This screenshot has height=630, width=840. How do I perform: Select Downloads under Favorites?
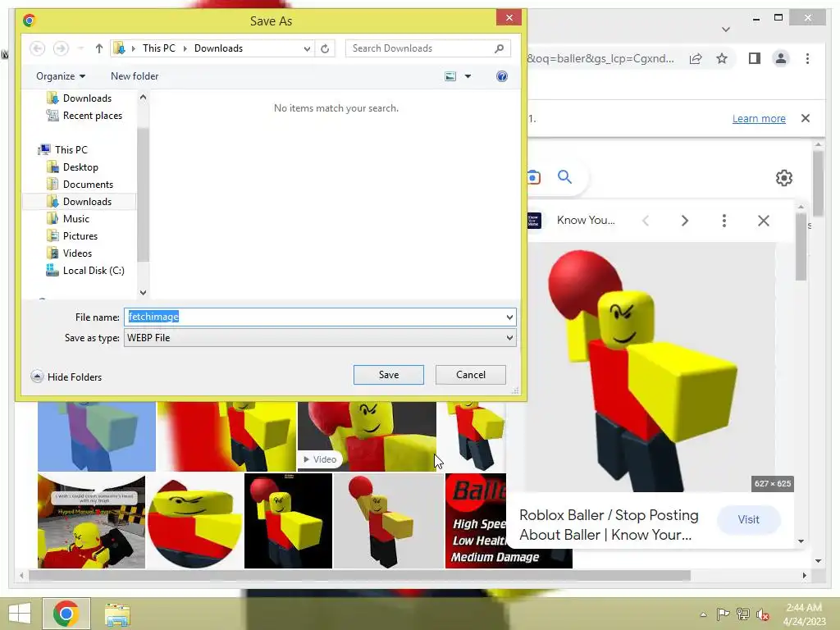pyautogui.click(x=87, y=98)
